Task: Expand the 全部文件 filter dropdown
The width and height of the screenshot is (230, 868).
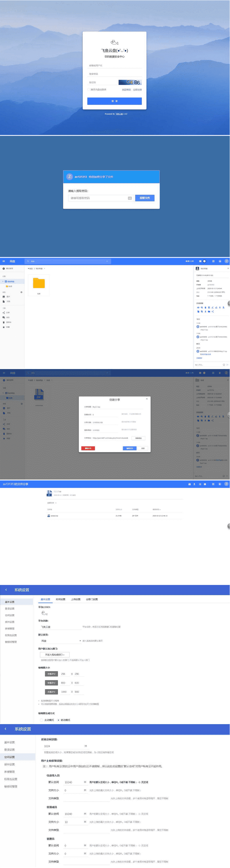Action: point(52,503)
